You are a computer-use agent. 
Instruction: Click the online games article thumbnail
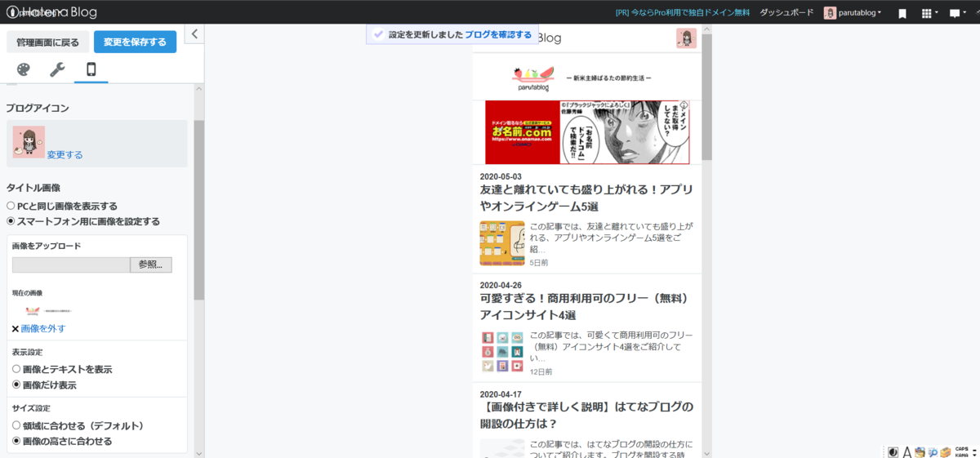pos(502,243)
